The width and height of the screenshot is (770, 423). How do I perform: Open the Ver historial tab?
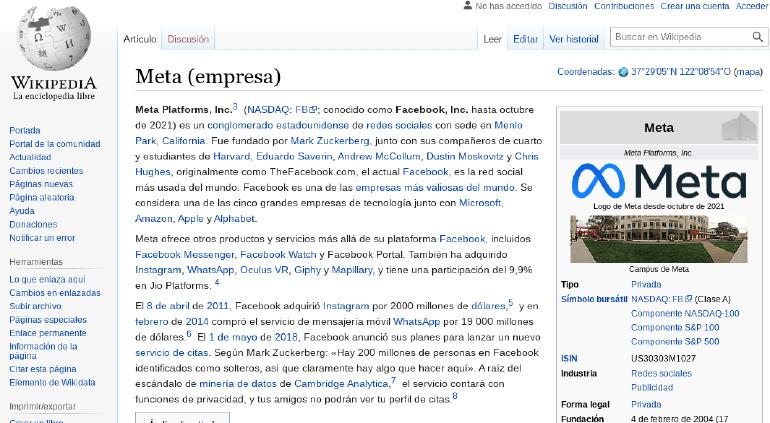click(x=574, y=39)
